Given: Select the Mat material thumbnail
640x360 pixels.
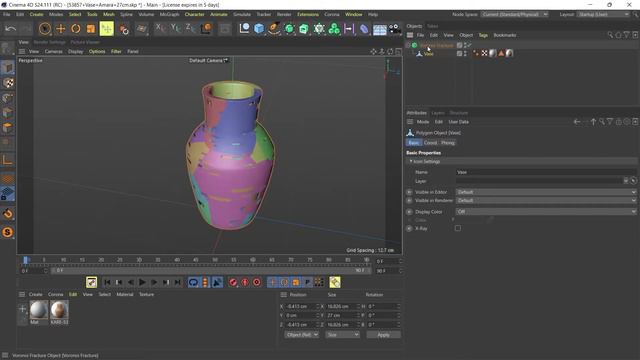Looking at the screenshot, I should [x=39, y=310].
